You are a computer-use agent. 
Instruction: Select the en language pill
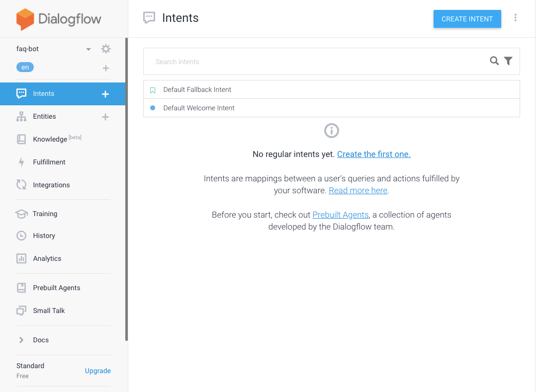[x=25, y=67]
